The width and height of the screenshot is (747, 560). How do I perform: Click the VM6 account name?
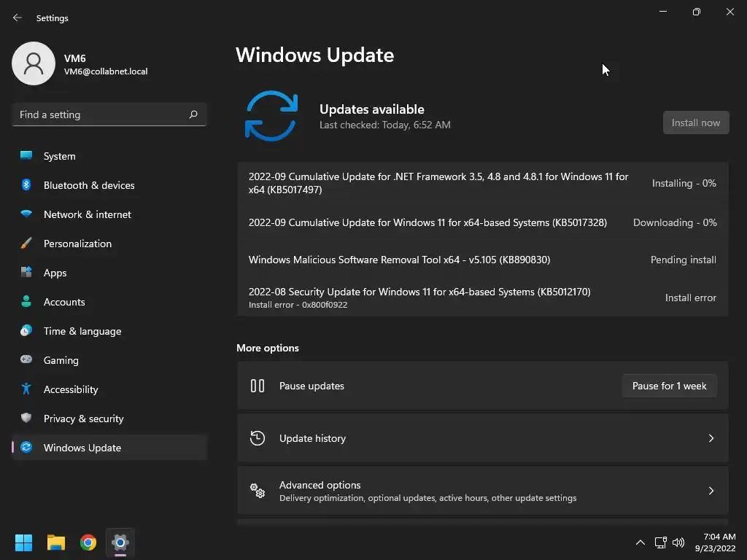pyautogui.click(x=75, y=58)
